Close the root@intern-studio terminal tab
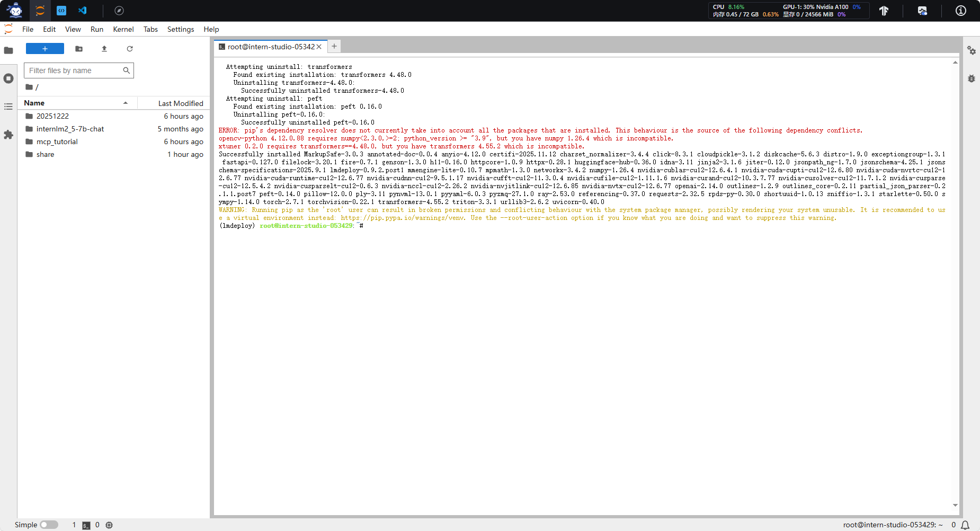 pyautogui.click(x=319, y=47)
